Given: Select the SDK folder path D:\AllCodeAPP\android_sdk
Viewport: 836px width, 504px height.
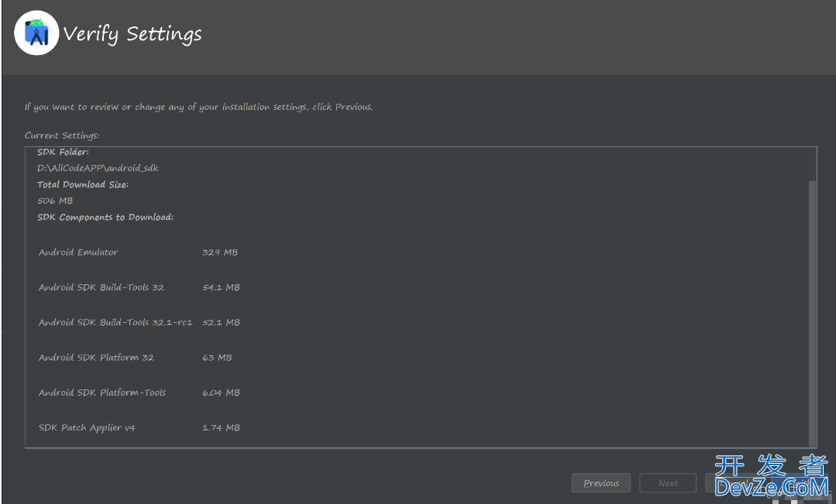Looking at the screenshot, I should [x=98, y=168].
